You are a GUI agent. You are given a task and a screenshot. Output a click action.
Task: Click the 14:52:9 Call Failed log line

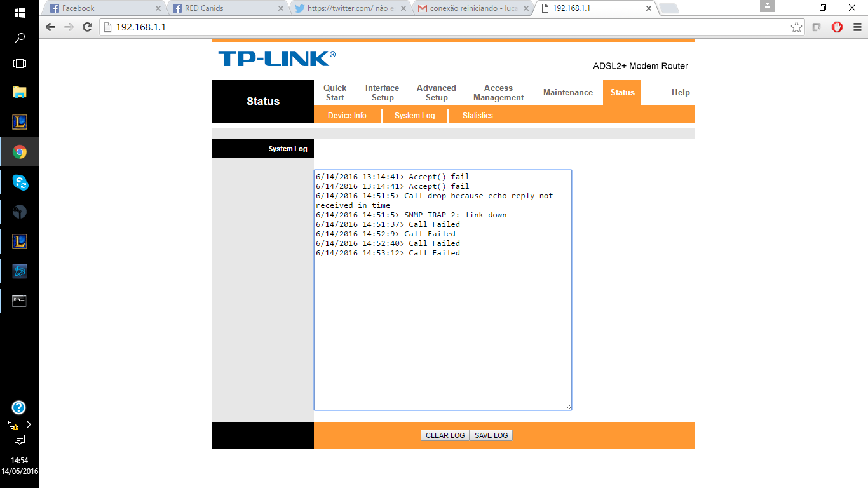386,234
